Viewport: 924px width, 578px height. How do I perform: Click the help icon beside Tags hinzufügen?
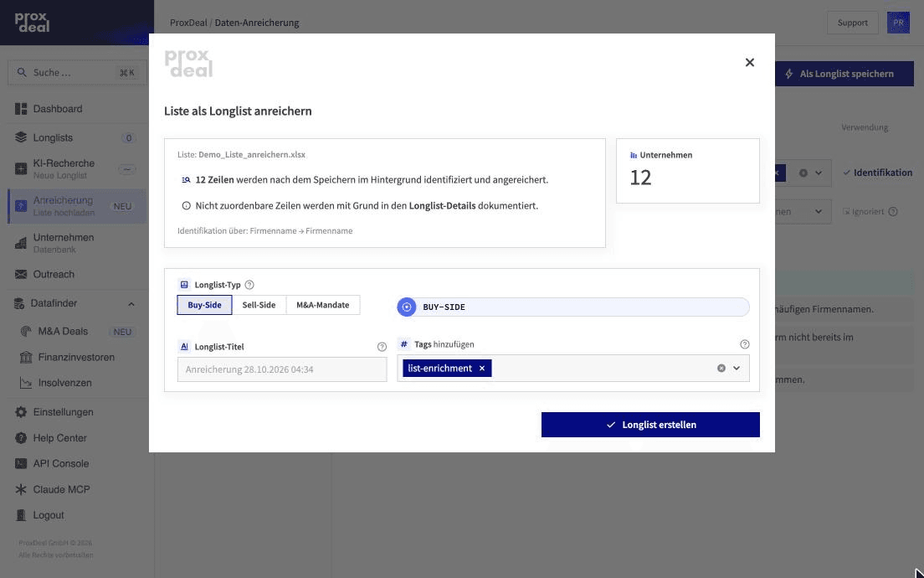pos(745,344)
